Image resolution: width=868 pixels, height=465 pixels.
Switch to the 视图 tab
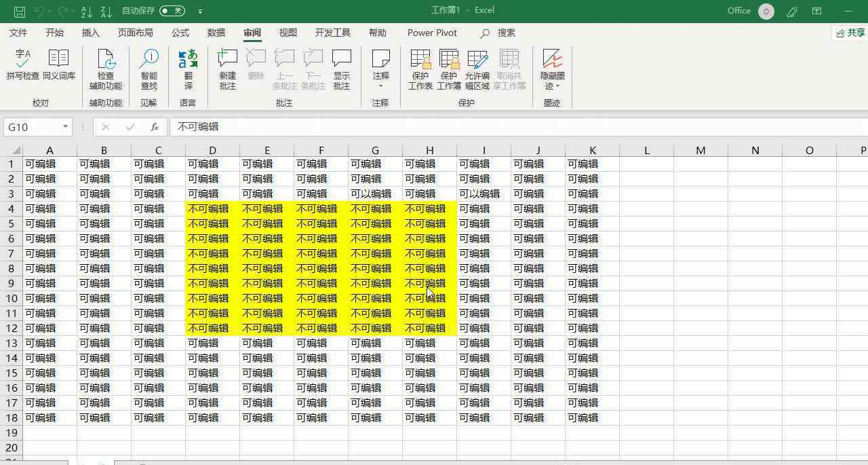click(x=288, y=33)
